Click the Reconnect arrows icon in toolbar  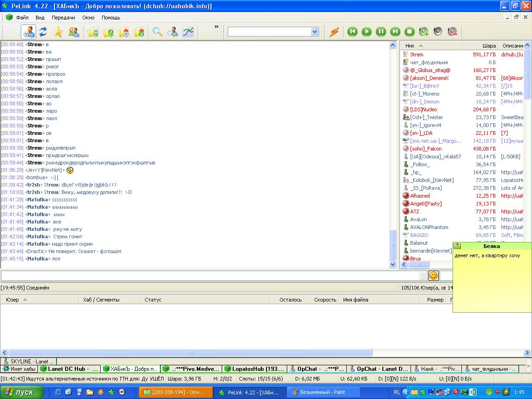click(43, 32)
